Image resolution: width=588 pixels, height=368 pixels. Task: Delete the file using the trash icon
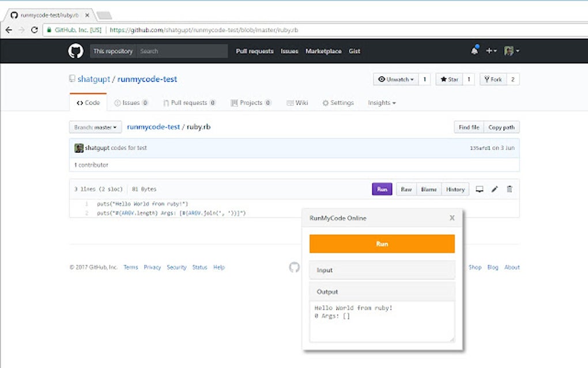(x=510, y=189)
